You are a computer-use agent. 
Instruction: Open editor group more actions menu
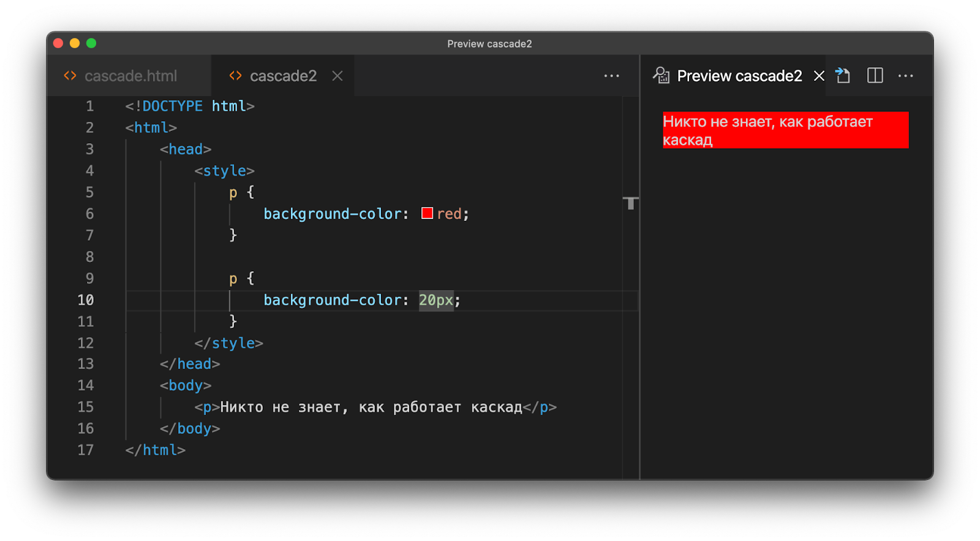[x=611, y=76]
